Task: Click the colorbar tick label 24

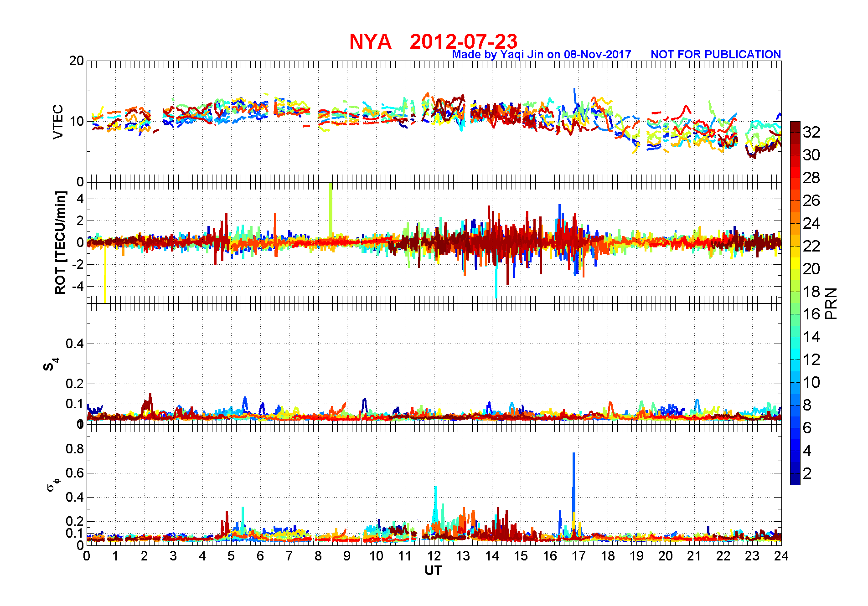Action: coord(811,223)
